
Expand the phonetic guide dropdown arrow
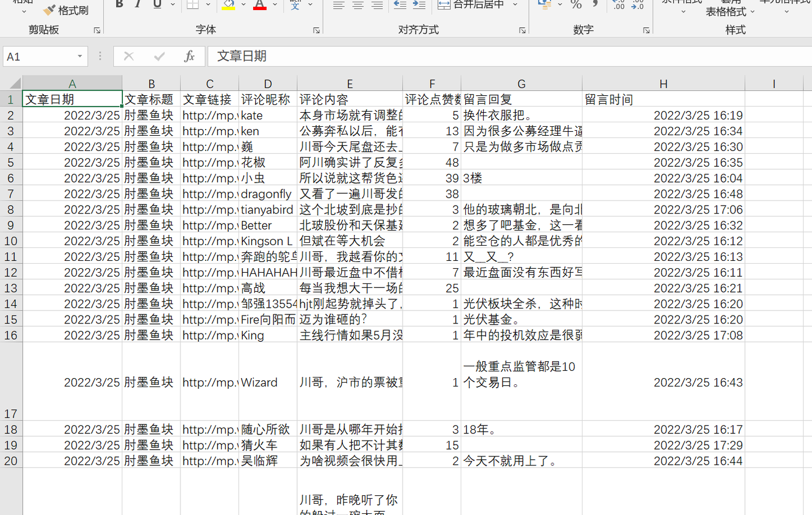click(x=310, y=5)
